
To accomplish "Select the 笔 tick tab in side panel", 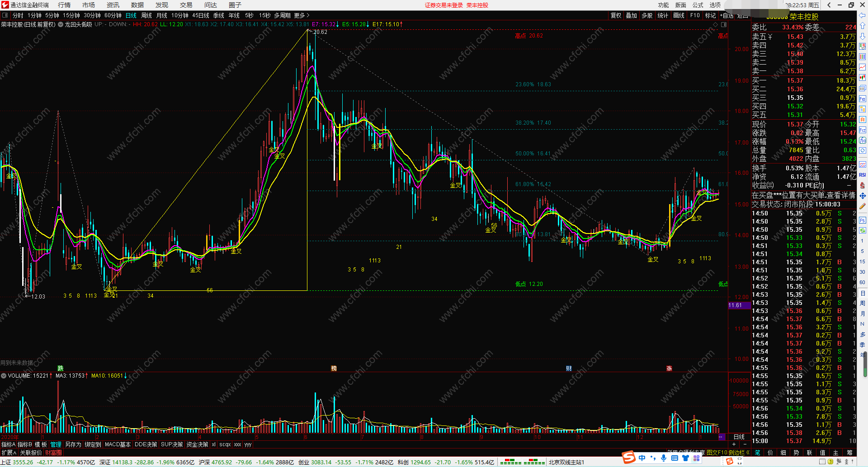I will click(757, 453).
